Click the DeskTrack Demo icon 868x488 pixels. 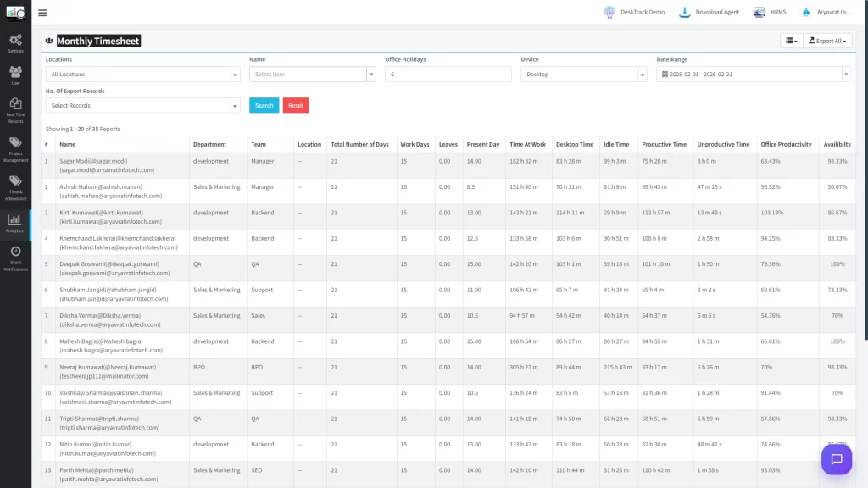pyautogui.click(x=609, y=12)
